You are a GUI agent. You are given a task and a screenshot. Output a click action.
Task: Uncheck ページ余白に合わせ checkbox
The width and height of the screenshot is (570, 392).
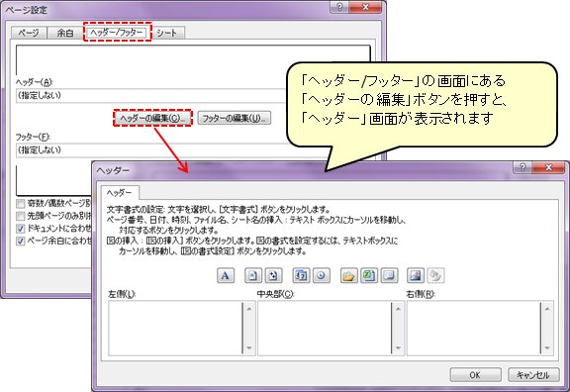tap(21, 242)
